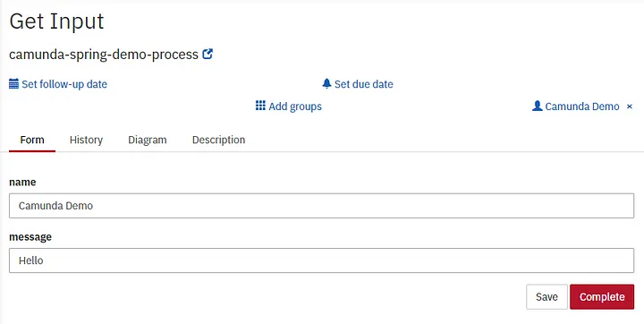The image size is (644, 324).
Task: Click the Get Input task title
Action: coord(56,21)
